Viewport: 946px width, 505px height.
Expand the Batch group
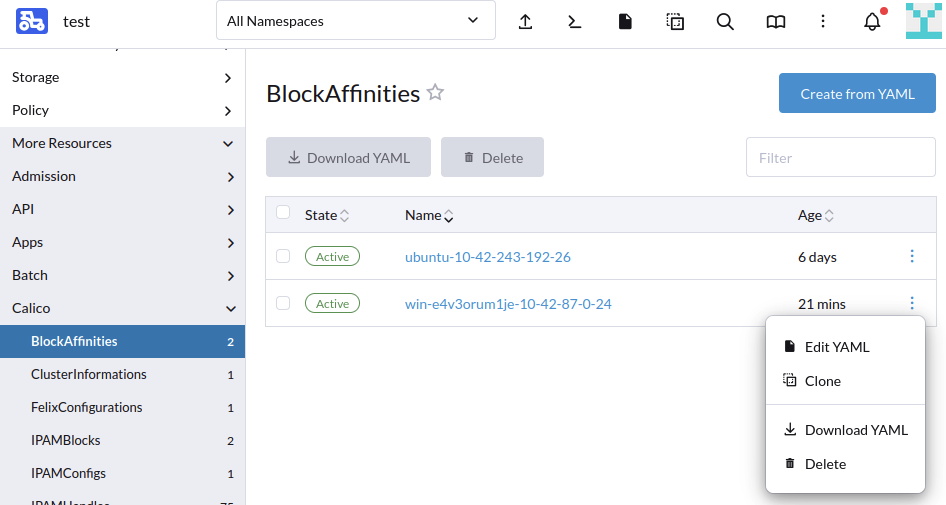tap(122, 275)
